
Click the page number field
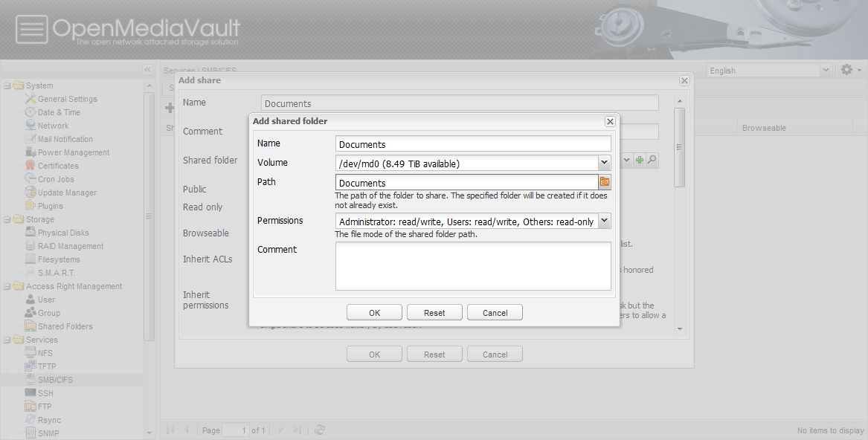[235, 430]
